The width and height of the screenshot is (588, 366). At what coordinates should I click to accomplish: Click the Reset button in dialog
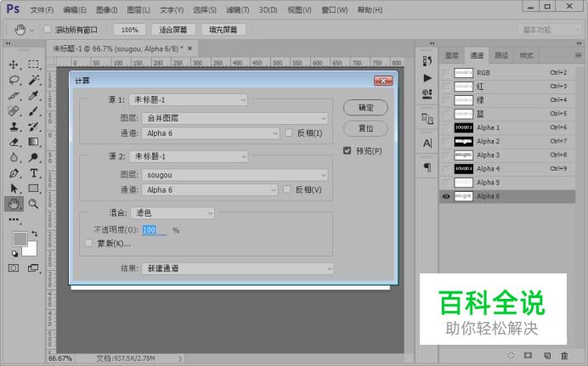[365, 128]
